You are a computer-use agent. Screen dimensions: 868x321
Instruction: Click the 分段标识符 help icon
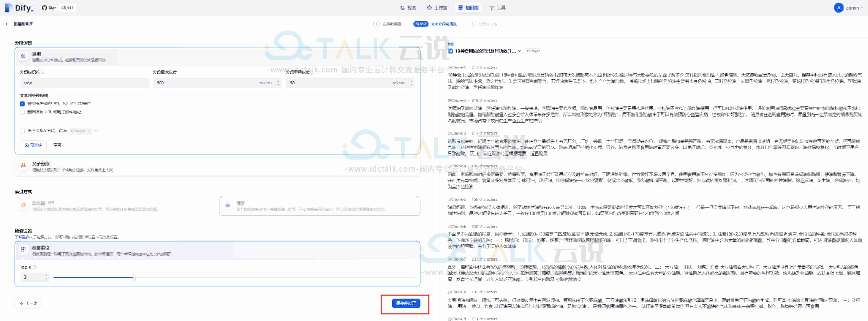tap(43, 72)
